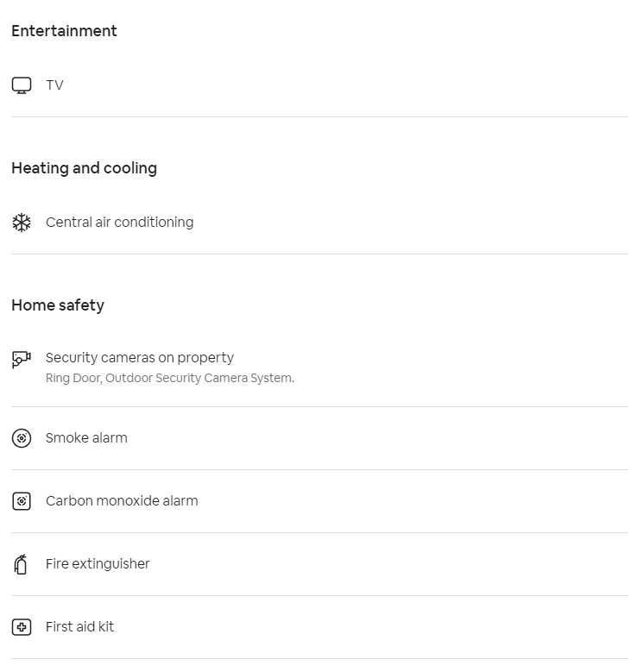The width and height of the screenshot is (643, 672).
Task: Click the divider line below TV
Action: pos(319,117)
